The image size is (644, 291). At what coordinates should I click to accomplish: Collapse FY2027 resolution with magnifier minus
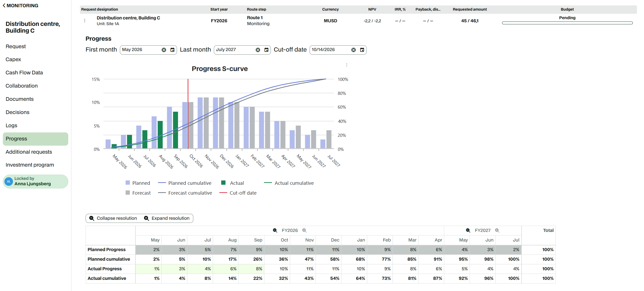click(468, 230)
